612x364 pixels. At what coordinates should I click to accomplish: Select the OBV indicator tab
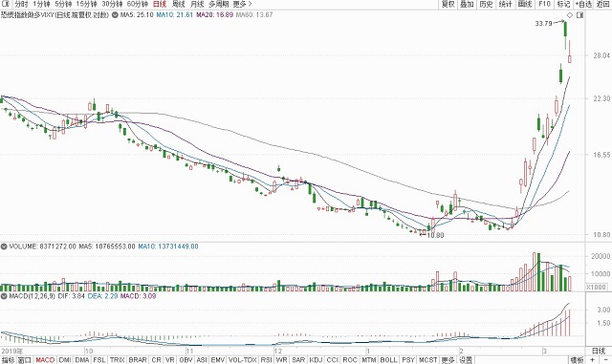click(186, 360)
